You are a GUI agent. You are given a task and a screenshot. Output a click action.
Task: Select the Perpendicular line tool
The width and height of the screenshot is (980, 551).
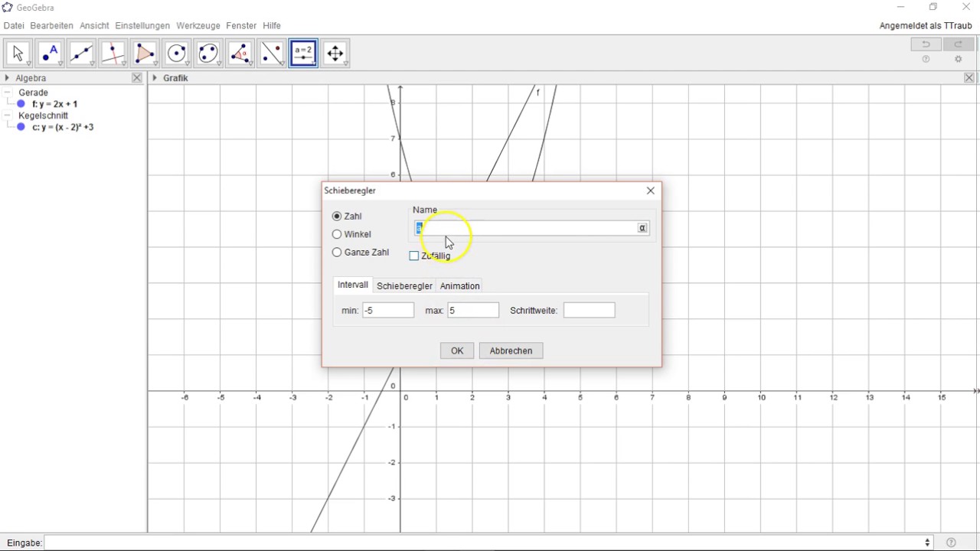(x=113, y=53)
